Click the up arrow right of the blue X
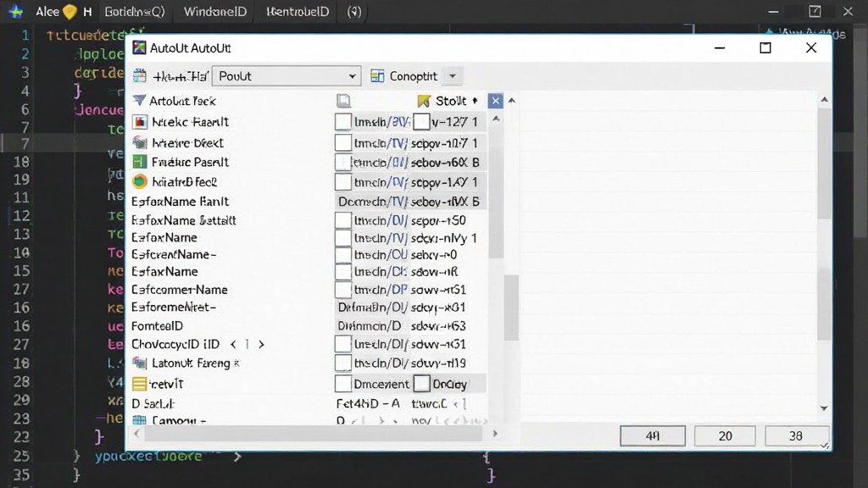868x488 pixels. pos(511,101)
